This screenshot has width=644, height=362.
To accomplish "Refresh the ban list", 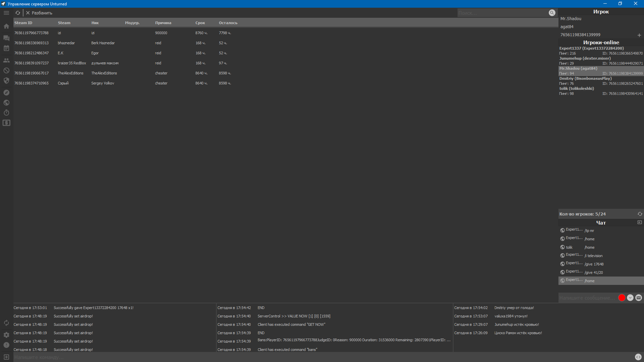I will point(18,13).
